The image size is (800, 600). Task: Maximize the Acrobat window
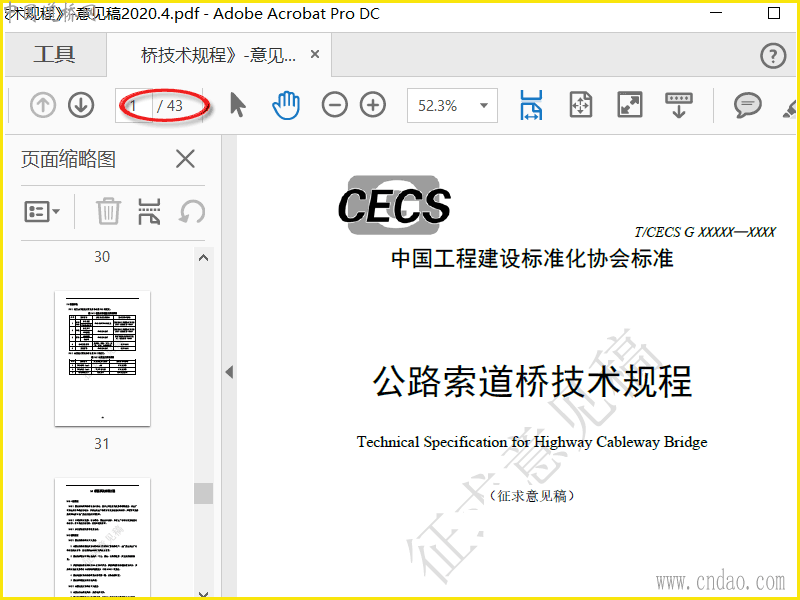click(773, 13)
